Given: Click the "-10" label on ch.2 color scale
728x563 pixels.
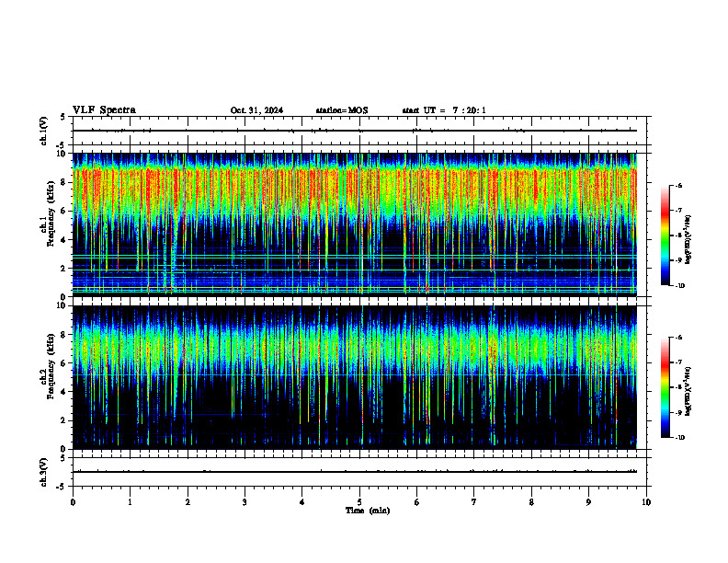Looking at the screenshot, I should pyautogui.click(x=679, y=438).
